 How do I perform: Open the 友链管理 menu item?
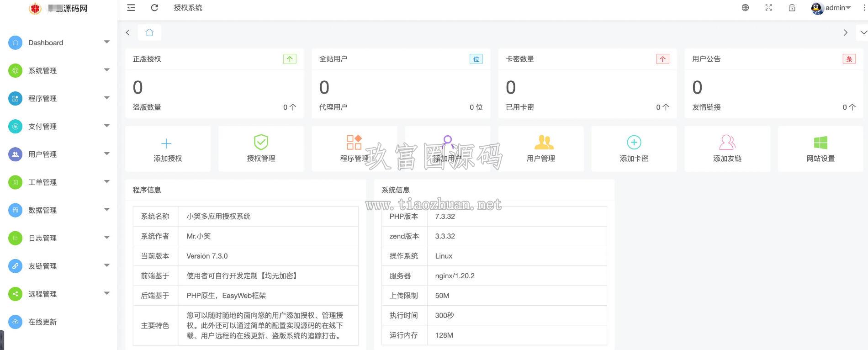[58, 265]
